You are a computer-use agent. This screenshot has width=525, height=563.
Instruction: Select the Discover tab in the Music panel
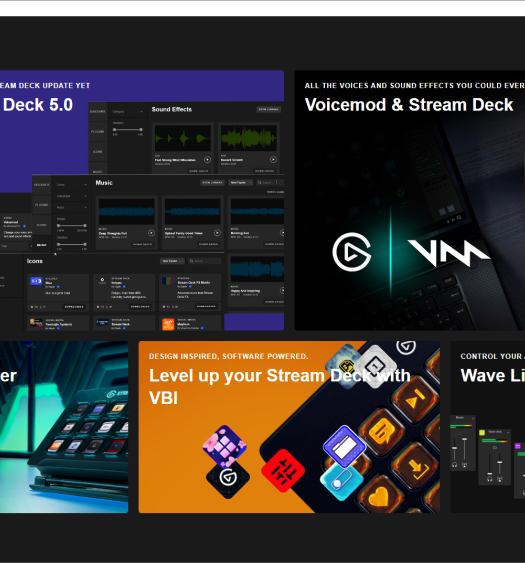(x=42, y=185)
